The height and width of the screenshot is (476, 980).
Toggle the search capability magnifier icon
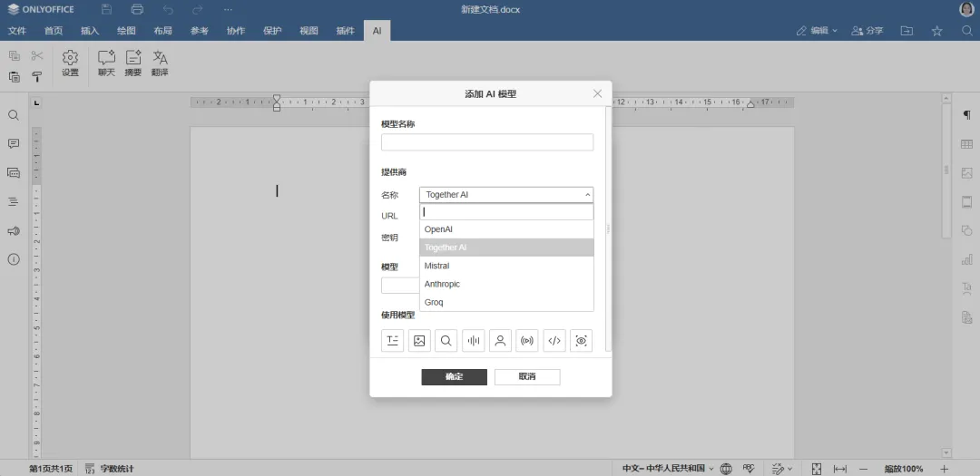click(x=446, y=340)
